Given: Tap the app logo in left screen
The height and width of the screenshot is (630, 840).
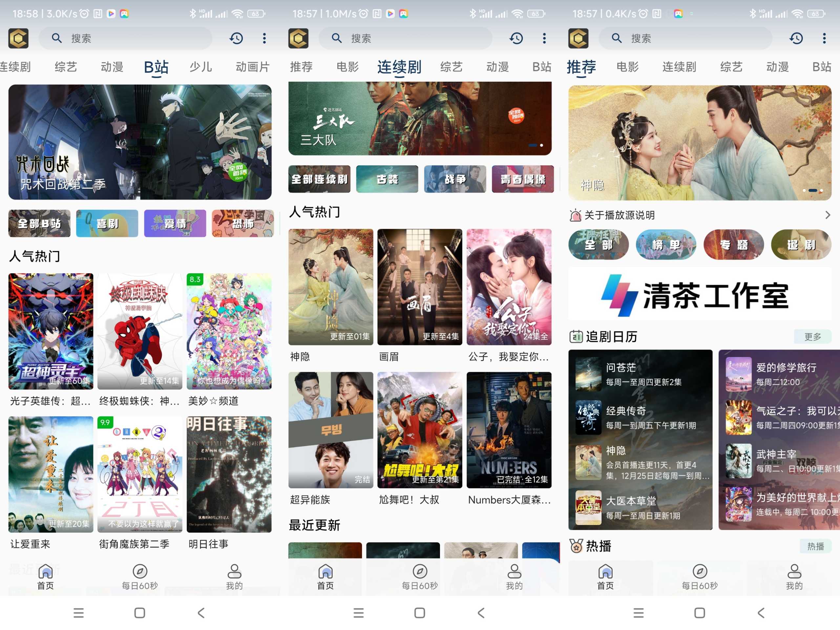Looking at the screenshot, I should click(x=19, y=38).
